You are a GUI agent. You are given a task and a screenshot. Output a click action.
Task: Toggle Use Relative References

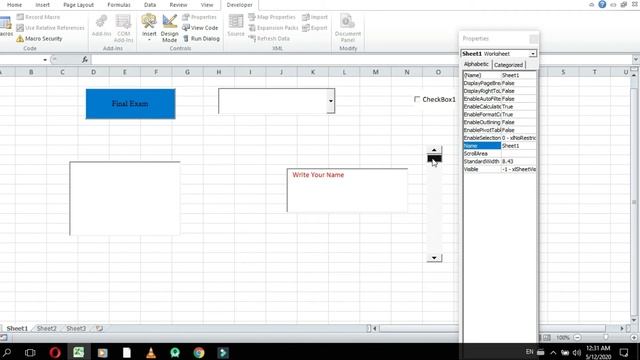[x=50, y=28]
